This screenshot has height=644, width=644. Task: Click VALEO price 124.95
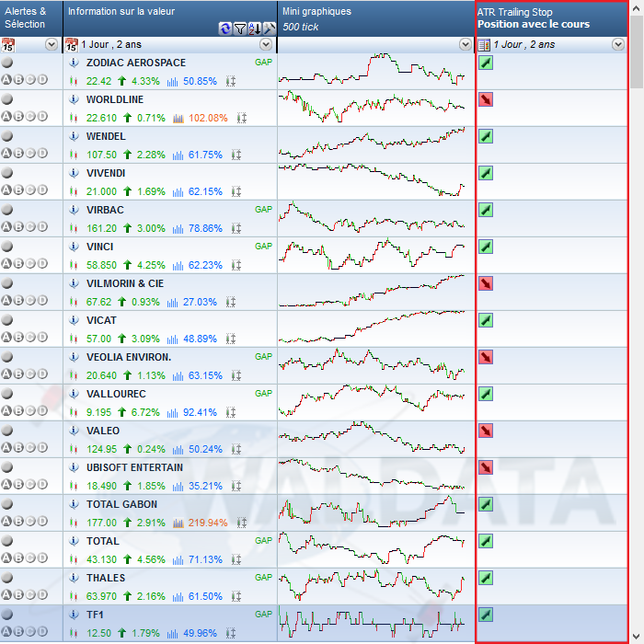pos(101,449)
